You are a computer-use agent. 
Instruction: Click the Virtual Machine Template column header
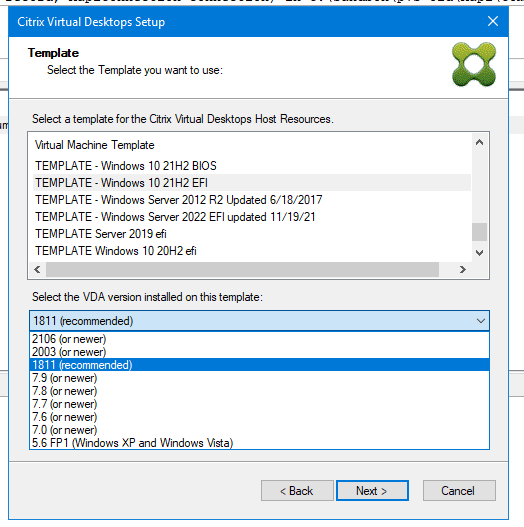pyautogui.click(x=94, y=145)
